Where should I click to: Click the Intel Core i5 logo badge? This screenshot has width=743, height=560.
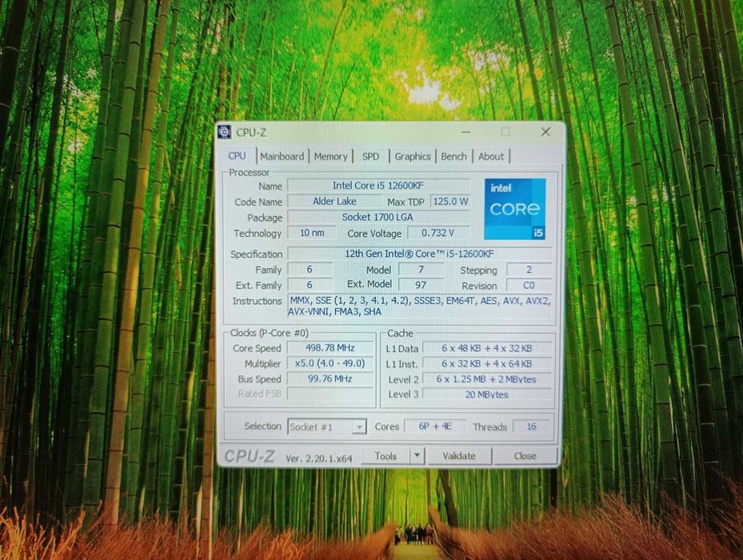(514, 209)
